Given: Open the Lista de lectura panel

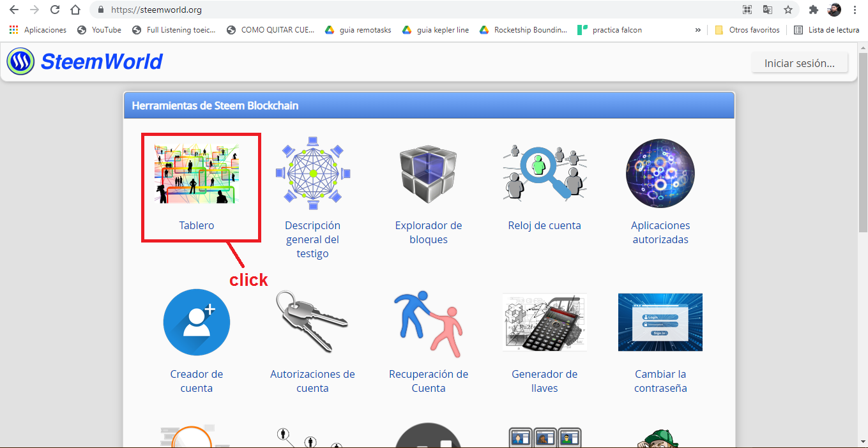Looking at the screenshot, I should point(826,30).
